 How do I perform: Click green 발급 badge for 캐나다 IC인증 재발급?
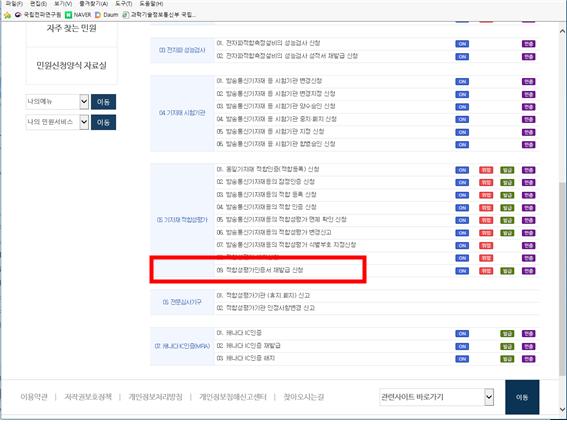pyautogui.click(x=507, y=346)
